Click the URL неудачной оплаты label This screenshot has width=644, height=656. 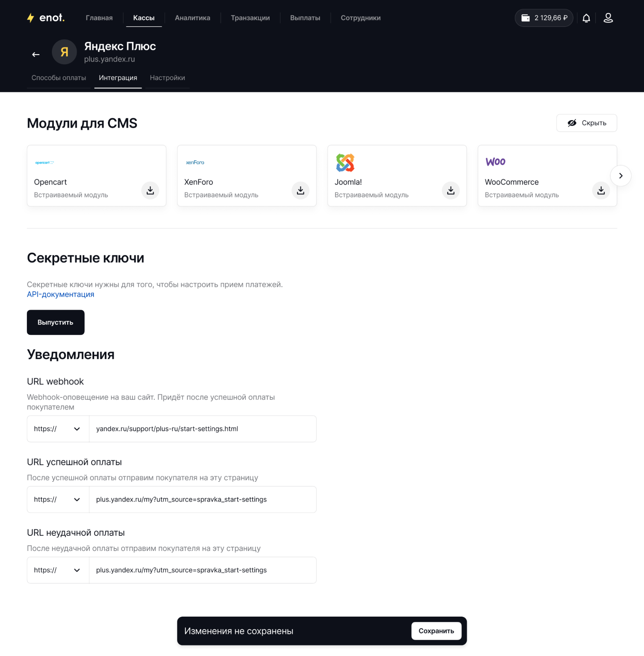(x=76, y=533)
